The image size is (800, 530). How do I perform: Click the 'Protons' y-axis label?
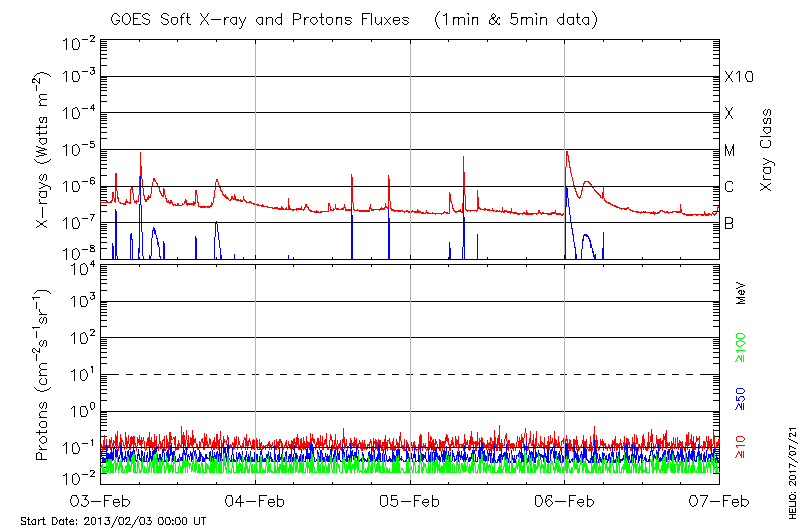[44, 375]
